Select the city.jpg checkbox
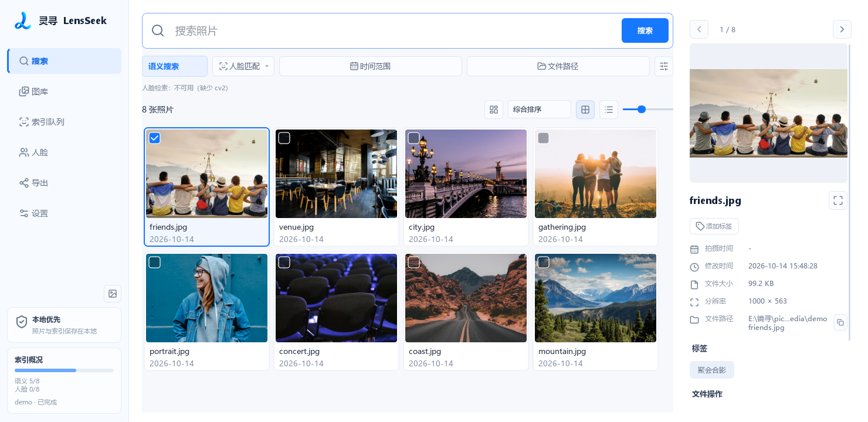 tap(414, 138)
